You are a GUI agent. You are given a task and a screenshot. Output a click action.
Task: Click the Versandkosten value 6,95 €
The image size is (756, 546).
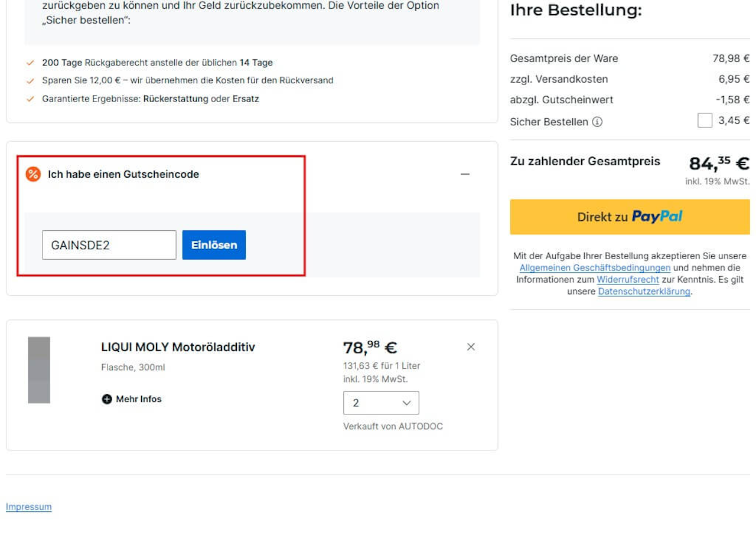click(x=734, y=79)
